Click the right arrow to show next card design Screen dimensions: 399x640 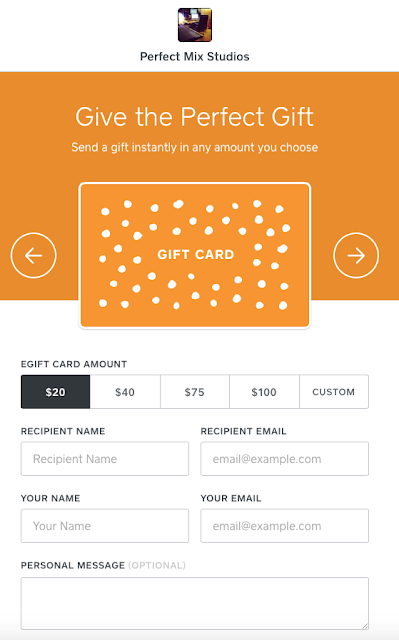click(356, 256)
